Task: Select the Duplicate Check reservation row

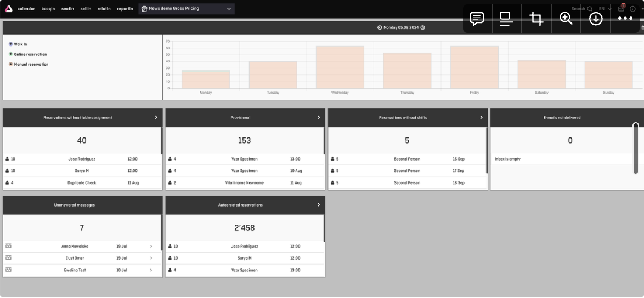Action: (x=82, y=183)
